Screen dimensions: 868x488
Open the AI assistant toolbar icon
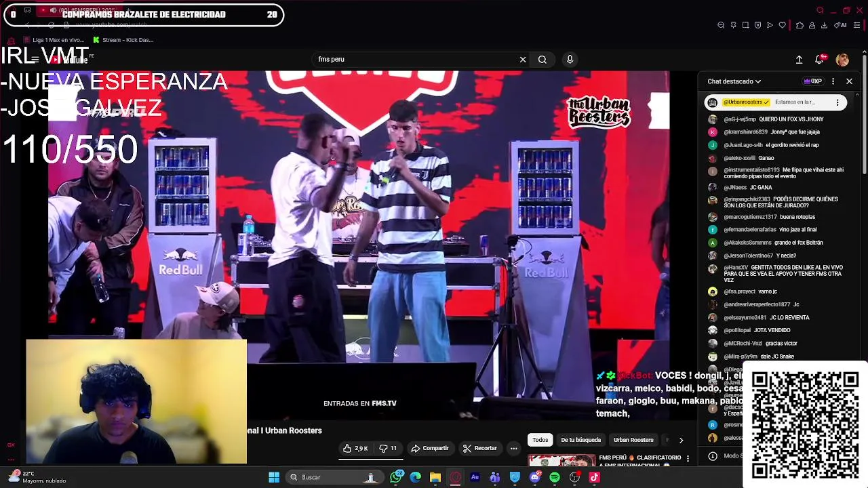841,25
